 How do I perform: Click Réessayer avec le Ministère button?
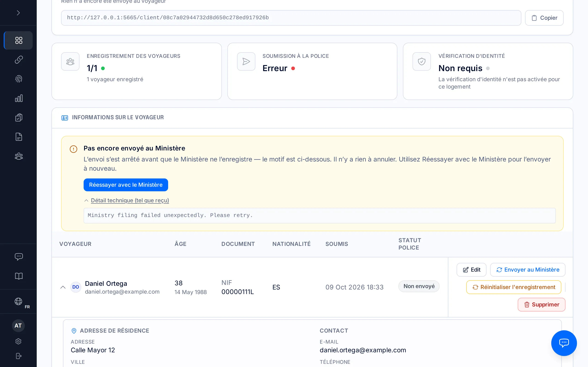126,185
